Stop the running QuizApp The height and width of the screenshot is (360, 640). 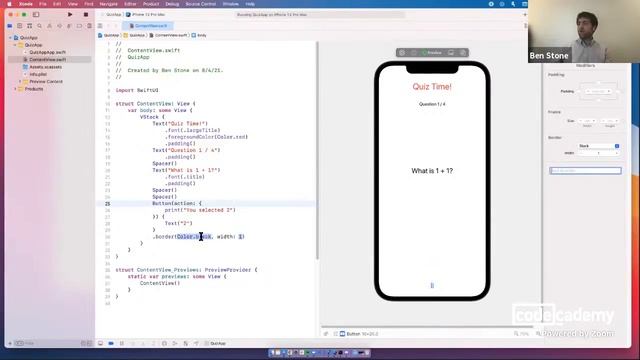(86, 14)
